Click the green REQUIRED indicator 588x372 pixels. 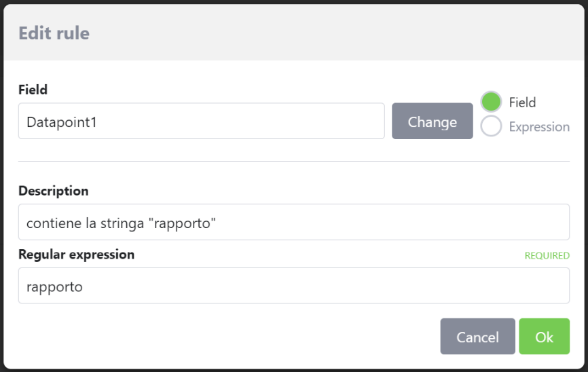547,256
